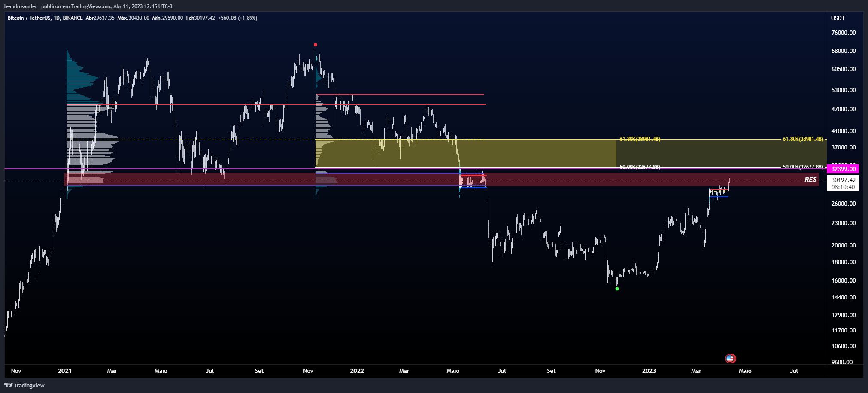Click the 41000.00 price axis label
Image resolution: width=868 pixels, height=393 pixels.
coord(844,131)
